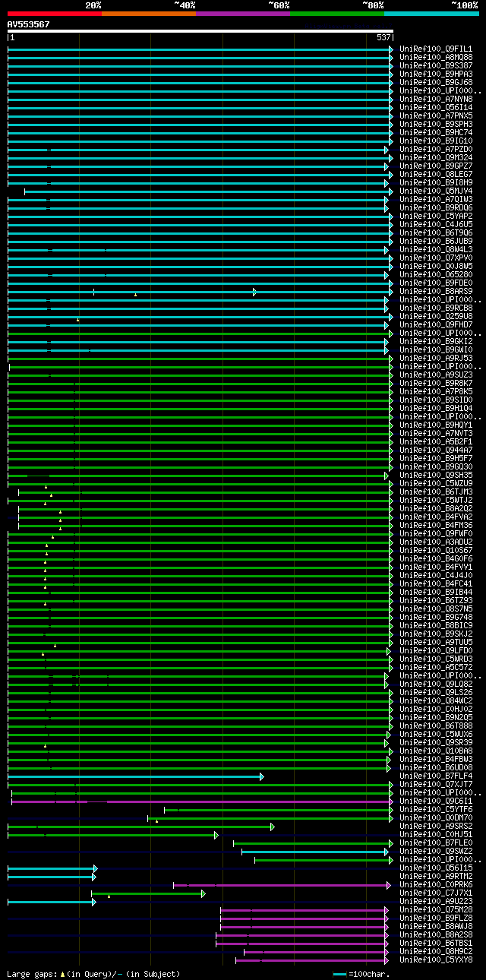Select the UniRef100_A7NYN8 label
The width and height of the screenshot is (486, 980).
[436, 99]
